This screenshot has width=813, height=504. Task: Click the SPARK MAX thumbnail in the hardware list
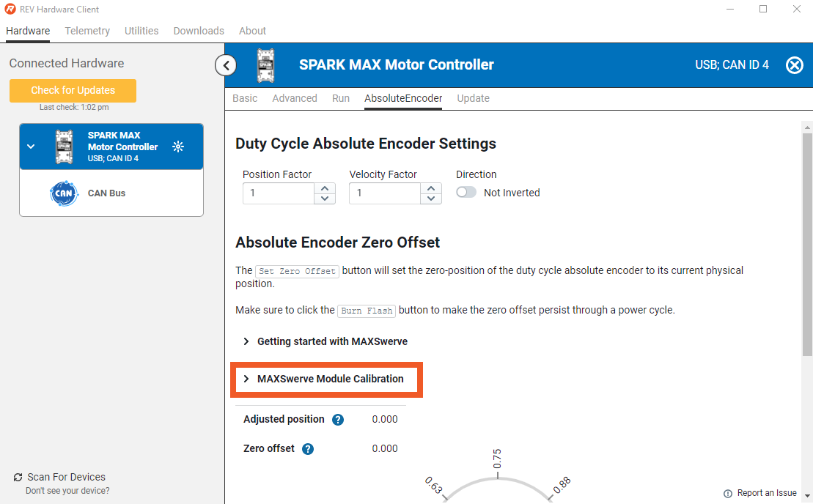(65, 147)
